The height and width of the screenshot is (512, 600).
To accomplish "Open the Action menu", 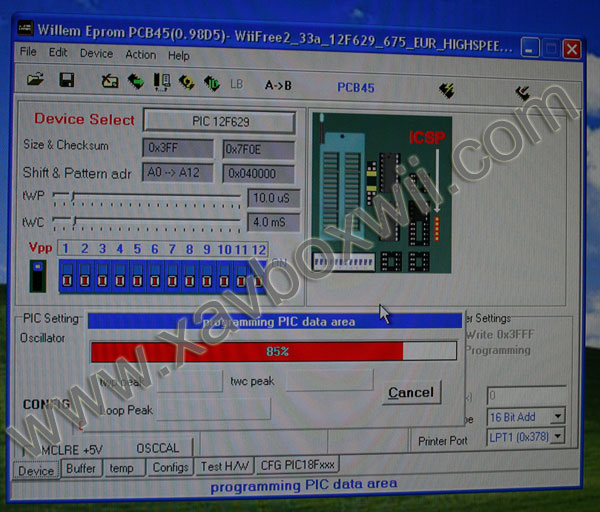I will (x=140, y=54).
